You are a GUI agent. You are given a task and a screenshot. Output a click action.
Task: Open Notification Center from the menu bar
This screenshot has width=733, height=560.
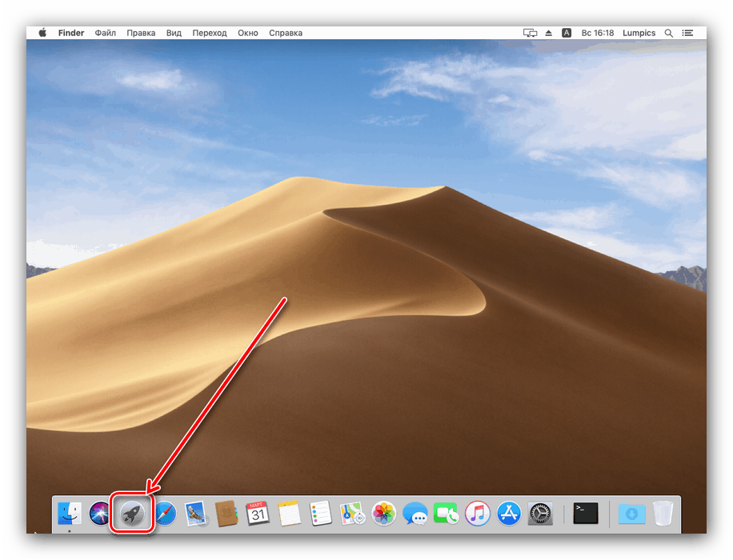point(687,33)
